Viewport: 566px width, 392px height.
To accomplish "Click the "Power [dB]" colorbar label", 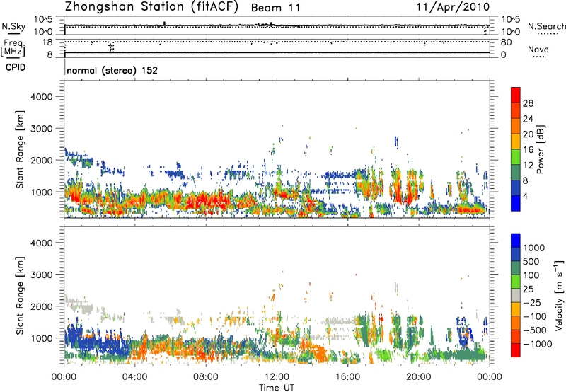I will tap(540, 149).
